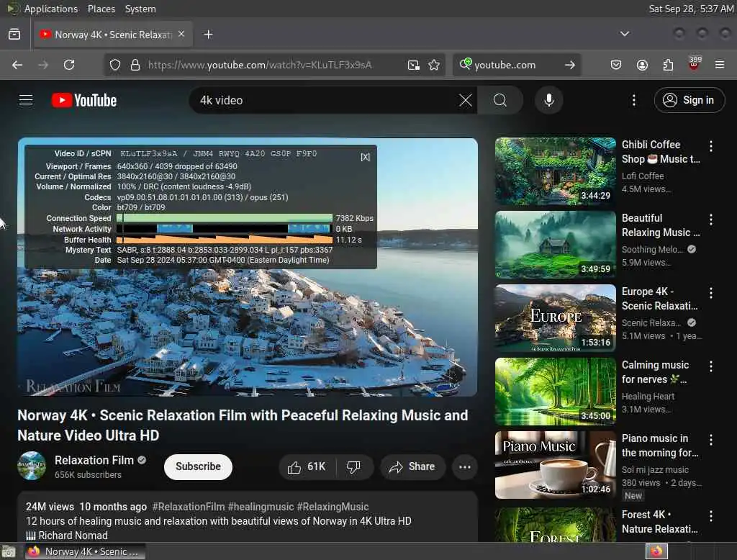
Task: Subscribe to Relaxation Film channel
Action: coord(198,467)
